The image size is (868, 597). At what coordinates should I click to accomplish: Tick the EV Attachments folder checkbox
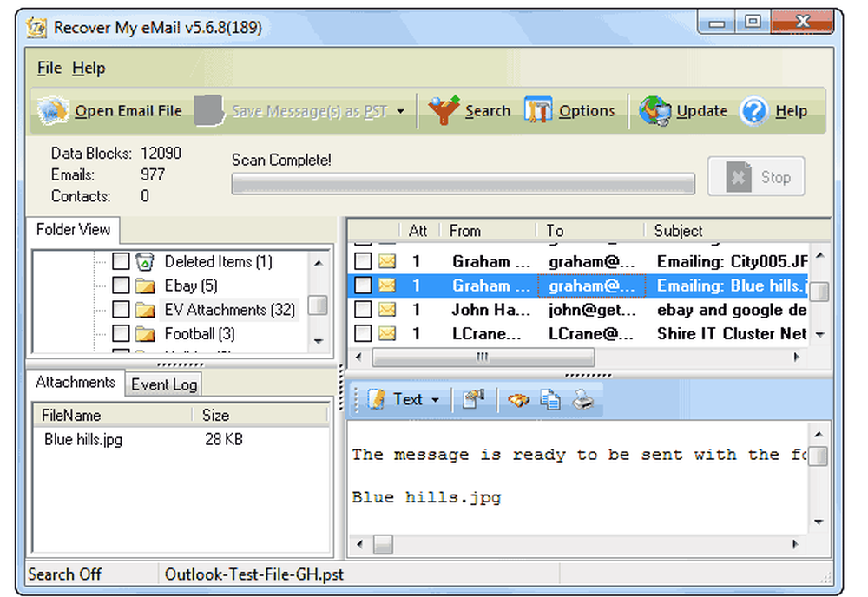tap(122, 310)
